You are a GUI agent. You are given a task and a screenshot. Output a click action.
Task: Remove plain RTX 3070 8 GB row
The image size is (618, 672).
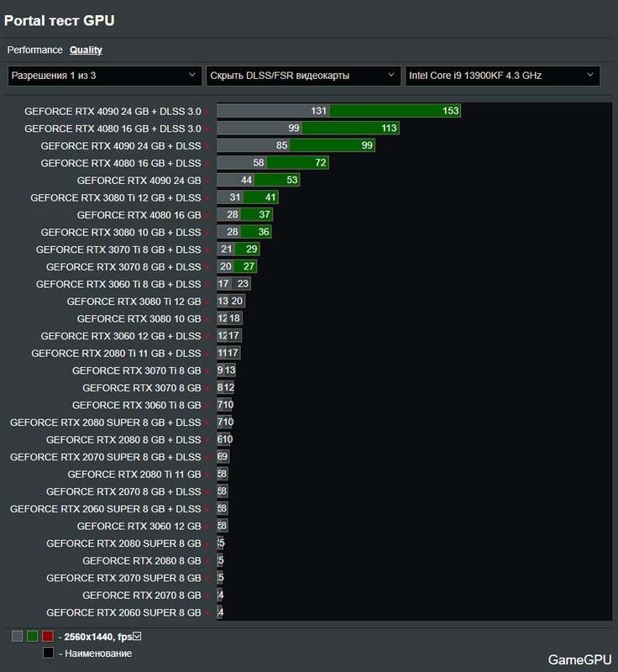207,388
